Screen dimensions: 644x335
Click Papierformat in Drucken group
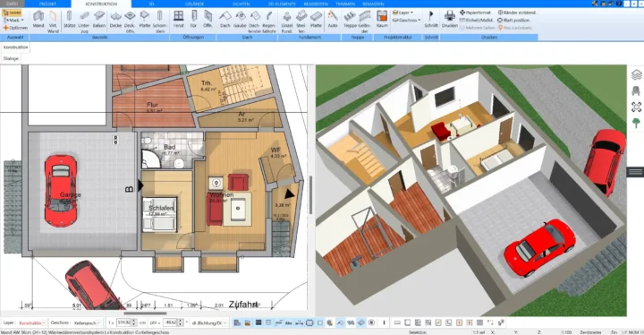[475, 13]
